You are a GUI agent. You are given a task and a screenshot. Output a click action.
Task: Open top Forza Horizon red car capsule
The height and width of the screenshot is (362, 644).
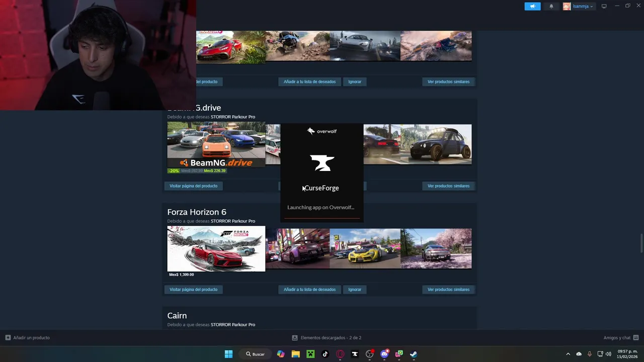pyautogui.click(x=230, y=47)
